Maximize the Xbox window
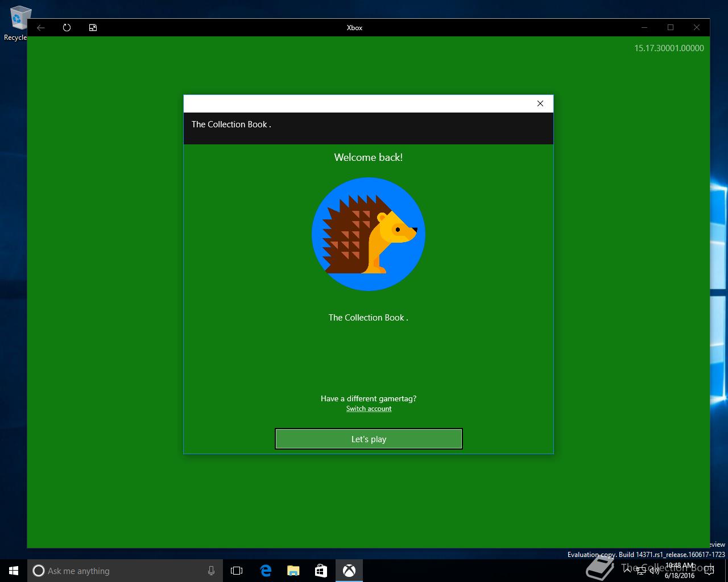 [x=671, y=27]
